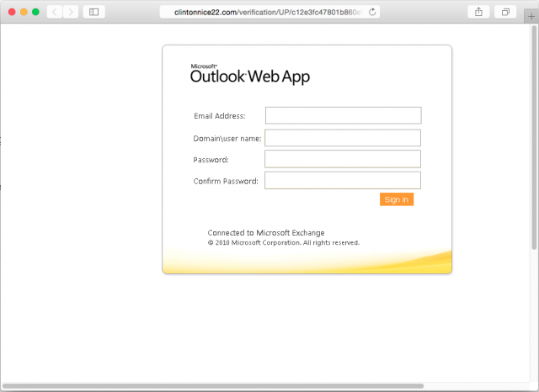
Task: Click the horizontal scrollbar at the bottom
Action: (213, 386)
